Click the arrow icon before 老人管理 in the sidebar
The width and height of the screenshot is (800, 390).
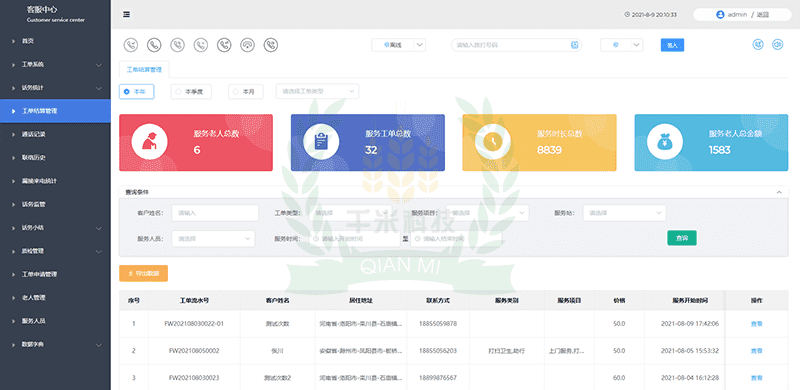point(13,298)
